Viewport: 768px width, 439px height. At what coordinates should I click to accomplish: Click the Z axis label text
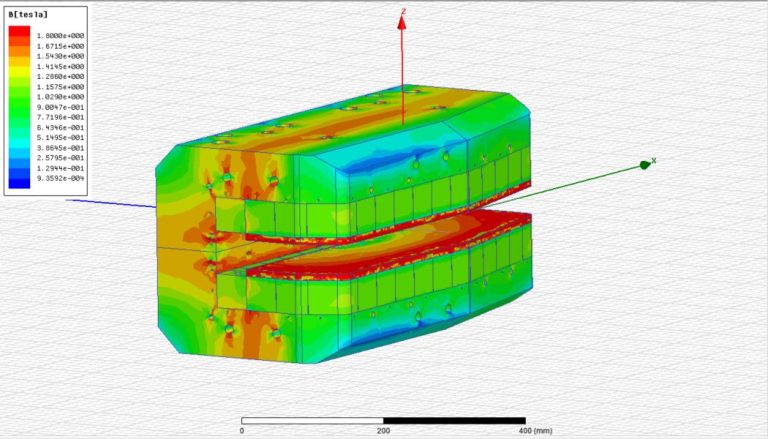pos(402,11)
